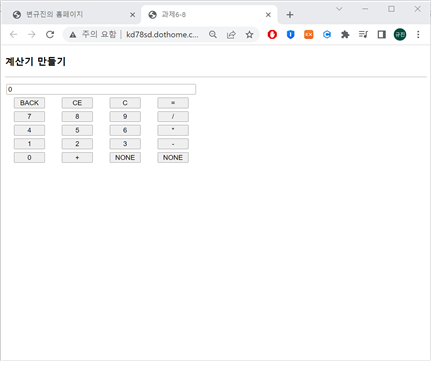Click the C clear button
Image resolution: width=431 pixels, height=365 pixels.
click(125, 103)
